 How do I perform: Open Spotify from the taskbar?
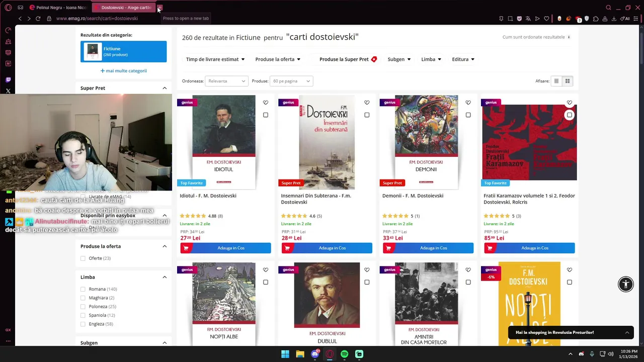coord(344,354)
